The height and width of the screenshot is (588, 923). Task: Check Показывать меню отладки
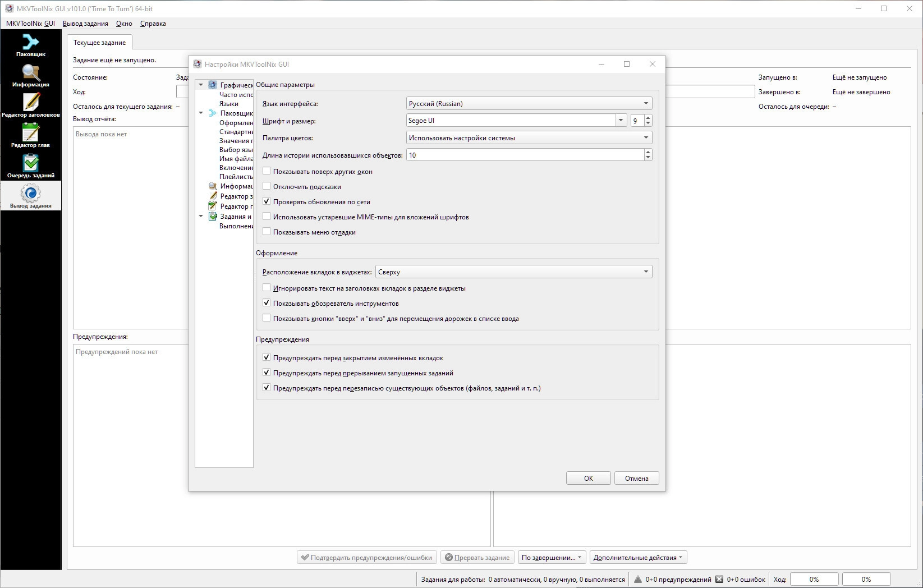tap(267, 232)
